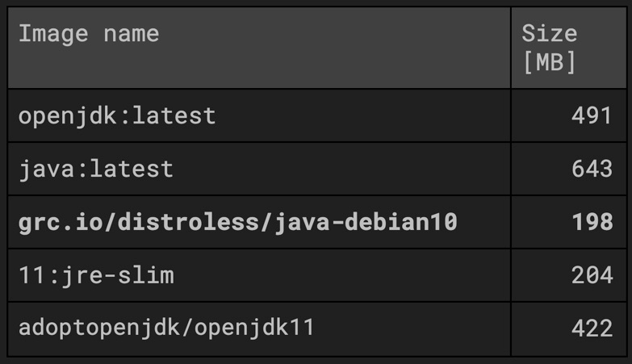Click the "Image name" column header

click(x=89, y=34)
